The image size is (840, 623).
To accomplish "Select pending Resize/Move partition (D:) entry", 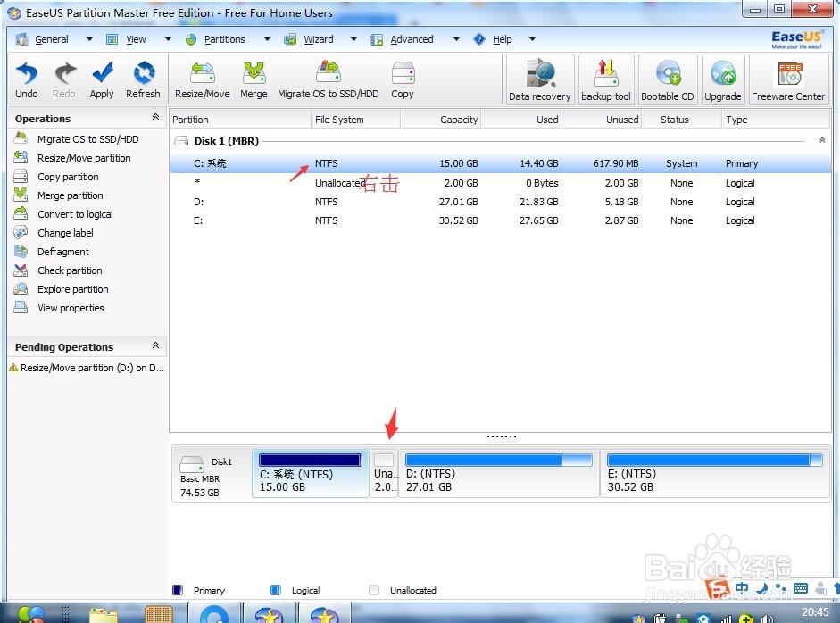I will pyautogui.click(x=87, y=368).
